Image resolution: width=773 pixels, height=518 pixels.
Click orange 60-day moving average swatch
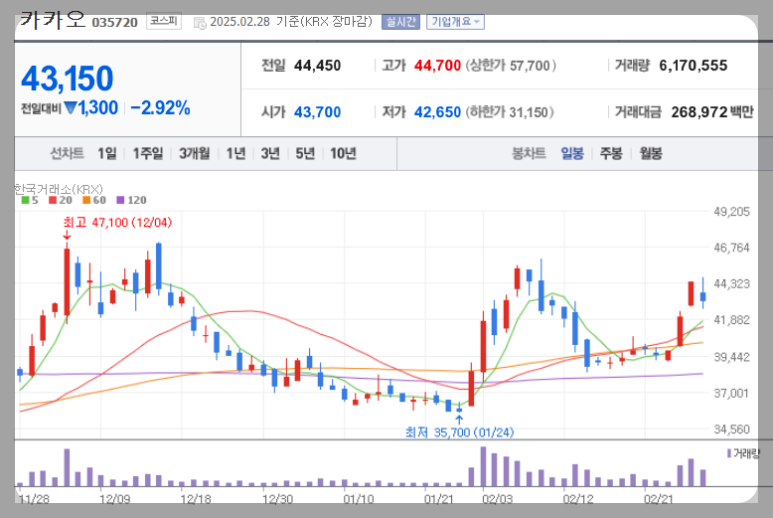(x=87, y=200)
